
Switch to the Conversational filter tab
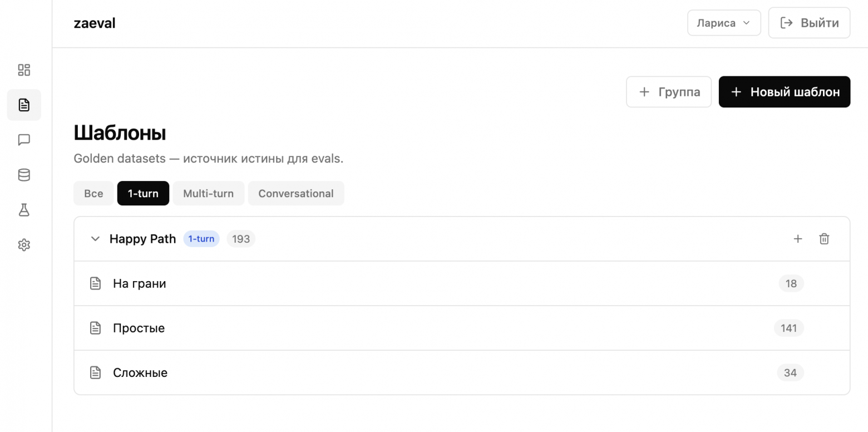click(x=295, y=193)
